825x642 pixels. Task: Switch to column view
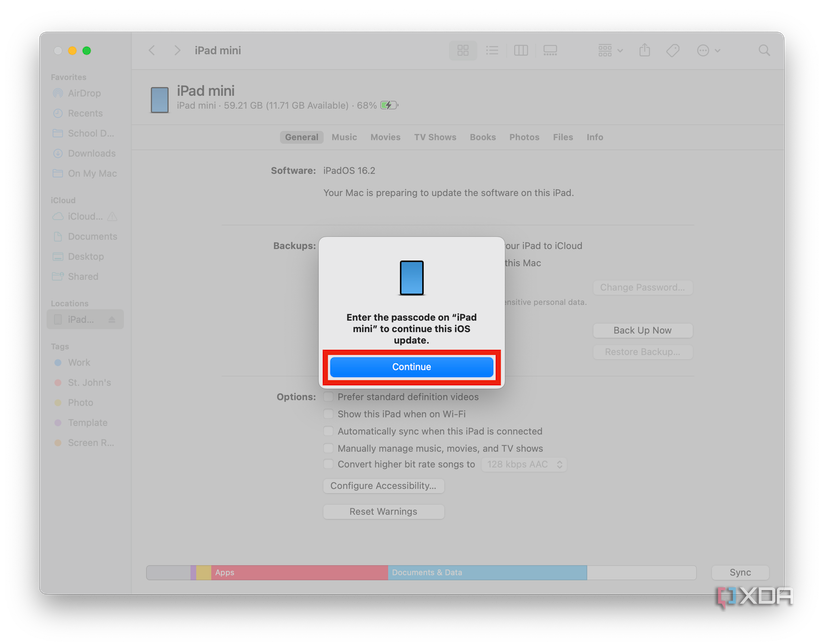click(x=521, y=51)
